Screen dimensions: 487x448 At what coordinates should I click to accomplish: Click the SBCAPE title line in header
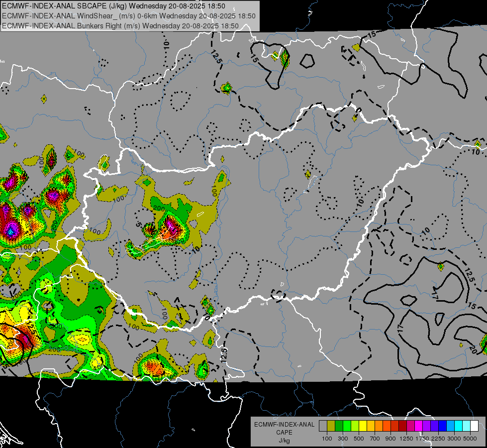[x=114, y=6]
